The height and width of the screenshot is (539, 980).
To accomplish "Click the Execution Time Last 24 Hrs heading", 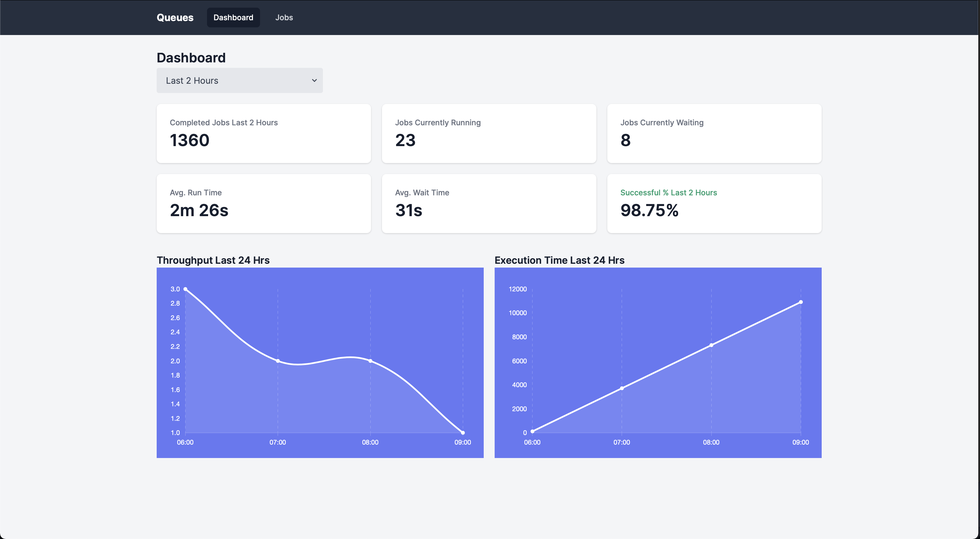I will coord(559,260).
